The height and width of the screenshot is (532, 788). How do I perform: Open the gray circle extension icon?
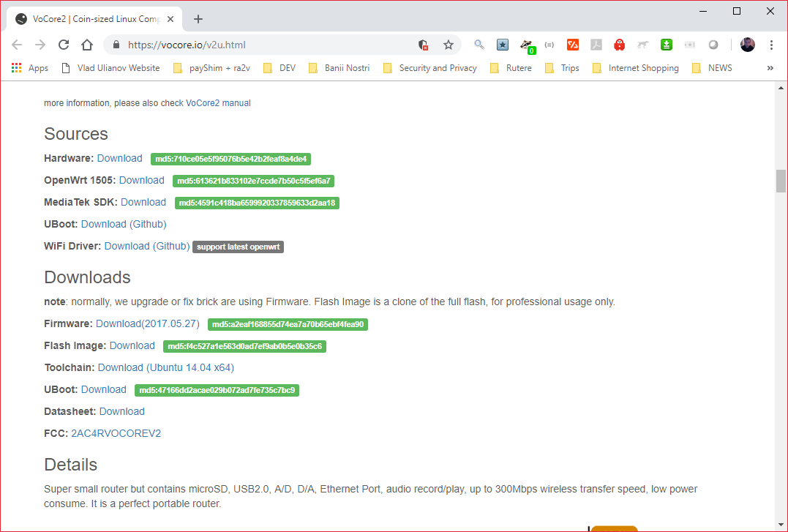713,45
